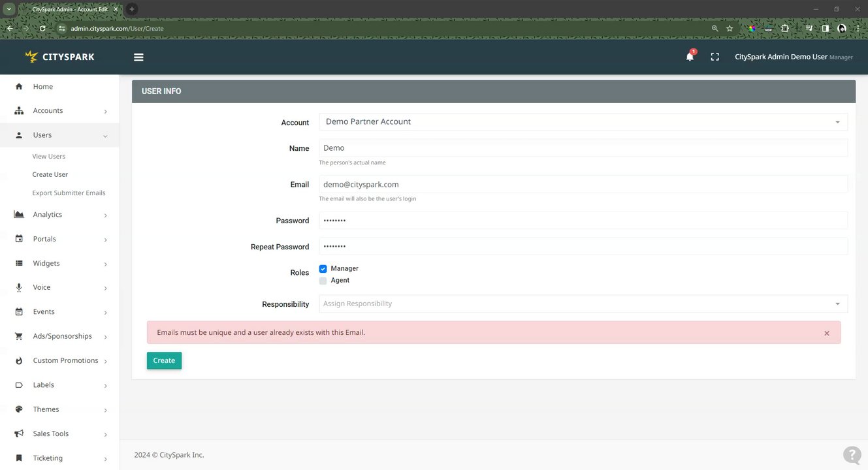The image size is (868, 470).
Task: Click the colorful wheel extension icon
Action: point(752,29)
